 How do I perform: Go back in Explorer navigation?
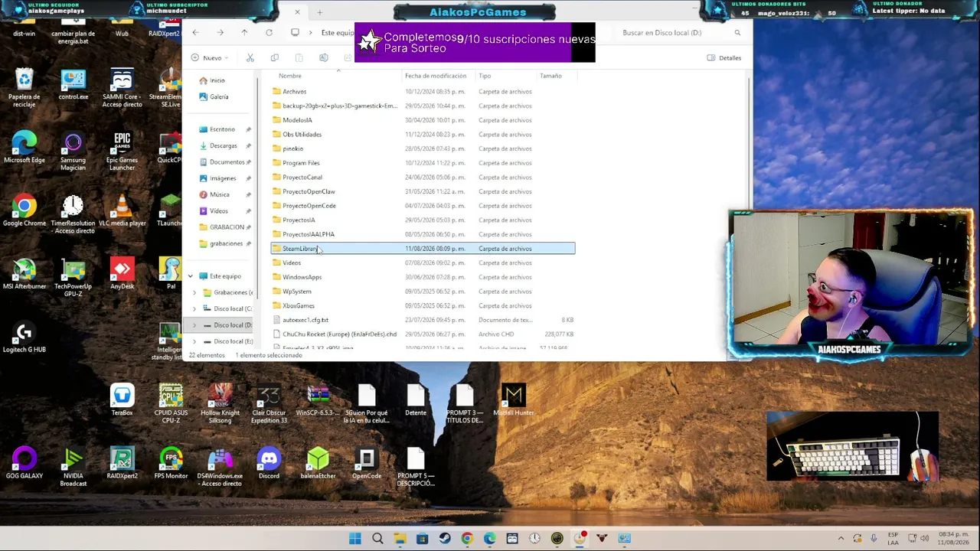[196, 33]
